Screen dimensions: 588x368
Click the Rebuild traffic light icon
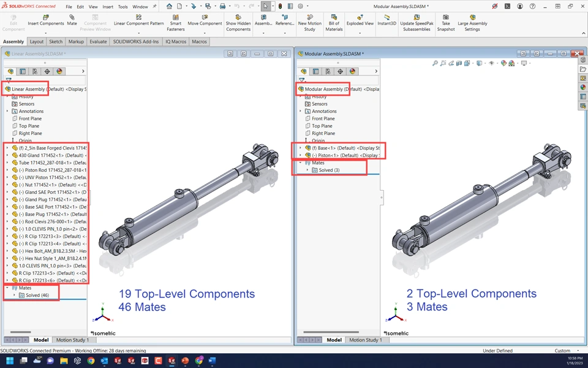pos(280,6)
